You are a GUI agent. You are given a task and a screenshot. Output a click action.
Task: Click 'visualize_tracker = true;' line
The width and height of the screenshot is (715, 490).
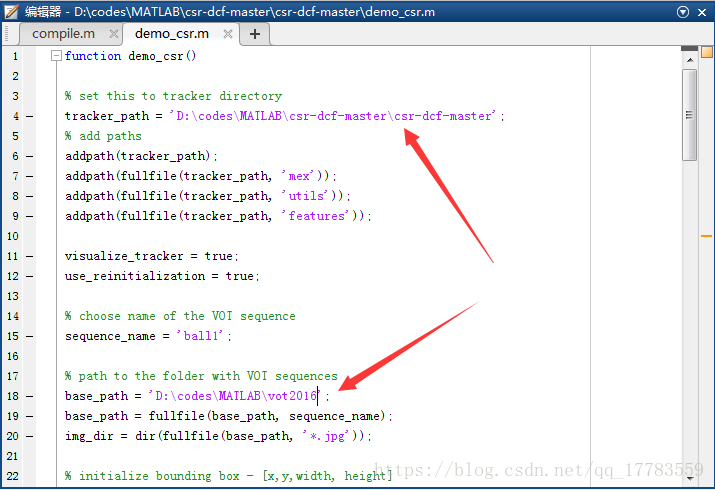click(x=152, y=256)
